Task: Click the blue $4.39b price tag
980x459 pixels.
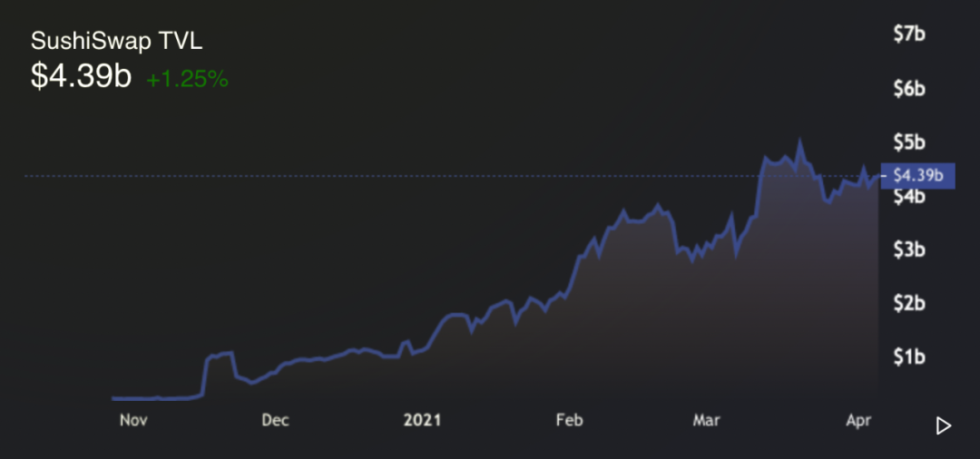Action: click(x=917, y=176)
